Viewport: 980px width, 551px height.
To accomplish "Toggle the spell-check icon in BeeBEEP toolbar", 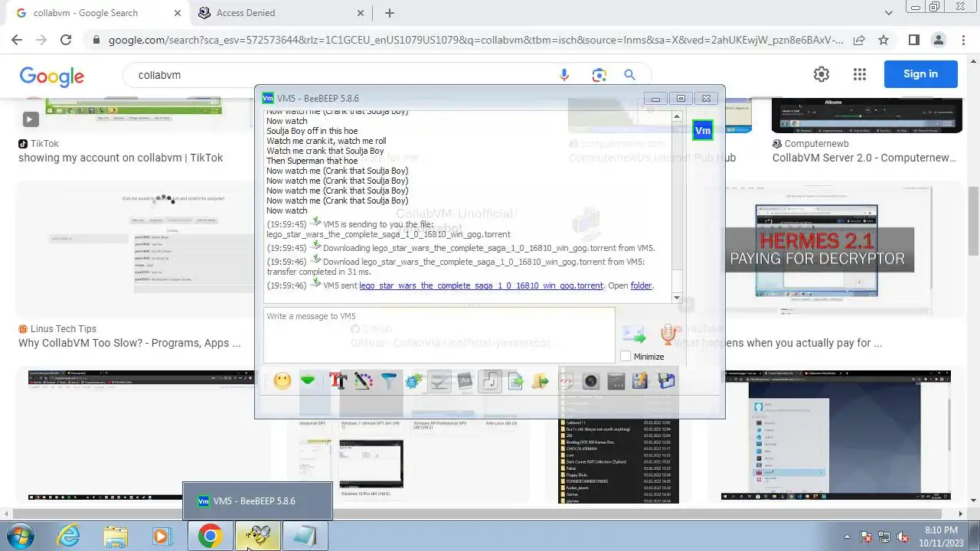I will (439, 380).
